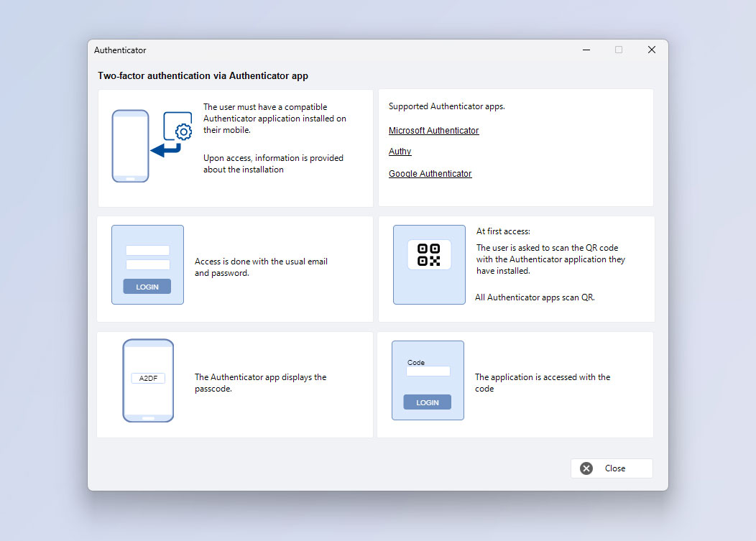Click the 'All Authenticator apps scan QR.' text
Viewport: 756px width, 541px height.
[535, 297]
